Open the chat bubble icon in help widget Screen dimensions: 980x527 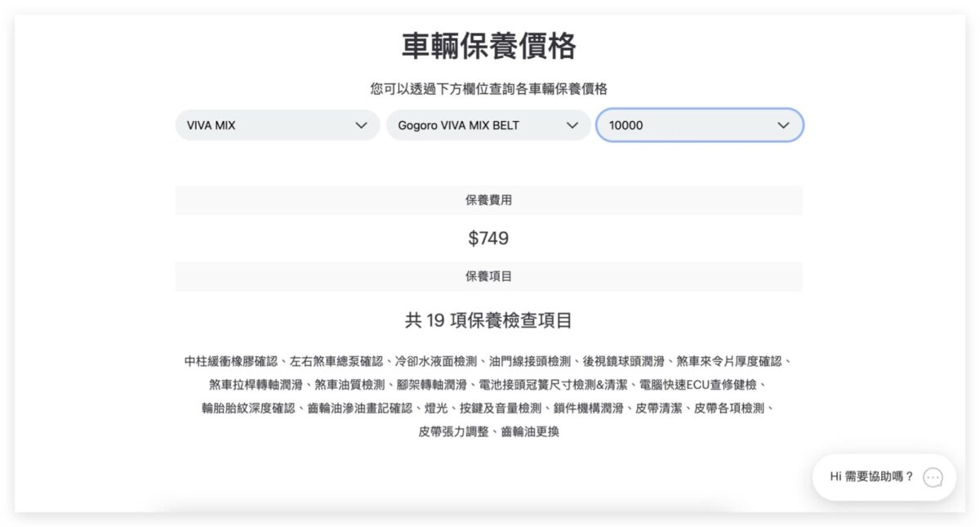tap(933, 477)
